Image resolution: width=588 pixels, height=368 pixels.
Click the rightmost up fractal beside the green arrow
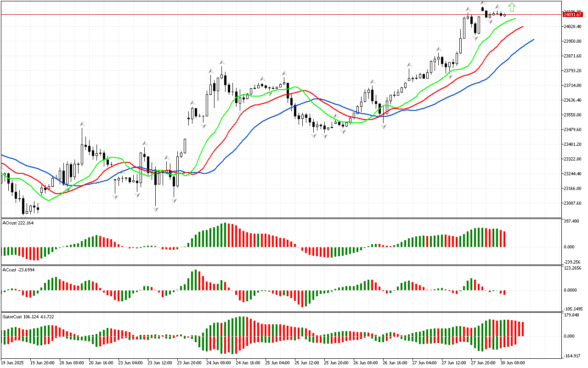(x=498, y=7)
